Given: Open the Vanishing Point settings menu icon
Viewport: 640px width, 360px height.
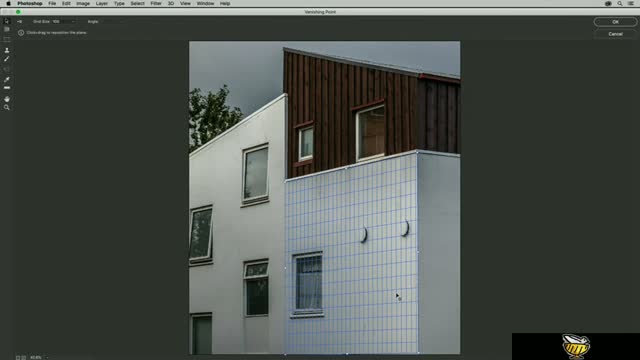Looking at the screenshot, I should [20, 22].
